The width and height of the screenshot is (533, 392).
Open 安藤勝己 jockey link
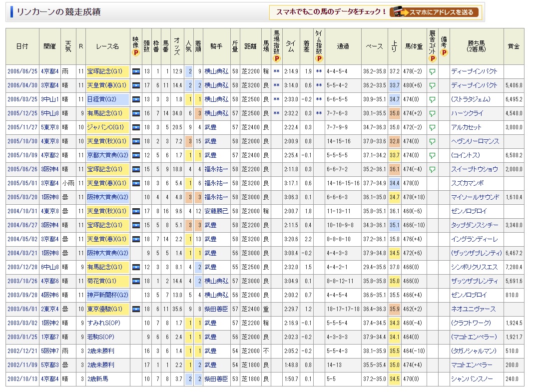tap(216, 211)
